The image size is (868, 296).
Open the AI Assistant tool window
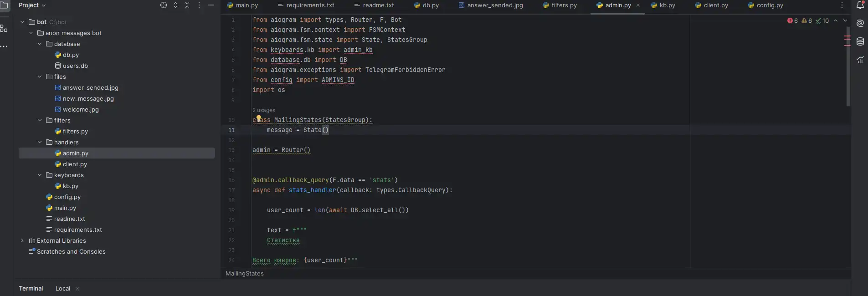coord(860,24)
